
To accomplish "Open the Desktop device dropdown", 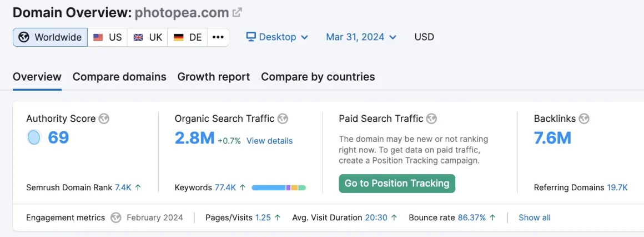I will click(277, 37).
